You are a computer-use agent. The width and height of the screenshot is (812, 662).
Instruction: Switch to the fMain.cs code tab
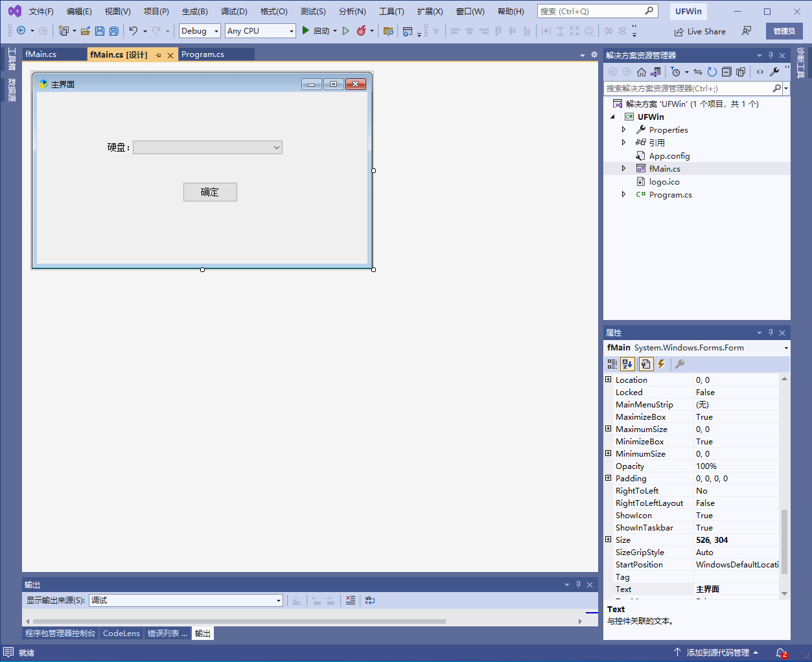41,54
